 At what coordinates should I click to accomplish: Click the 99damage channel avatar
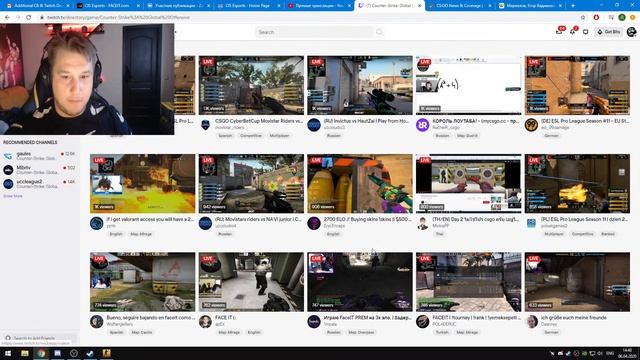(531, 124)
